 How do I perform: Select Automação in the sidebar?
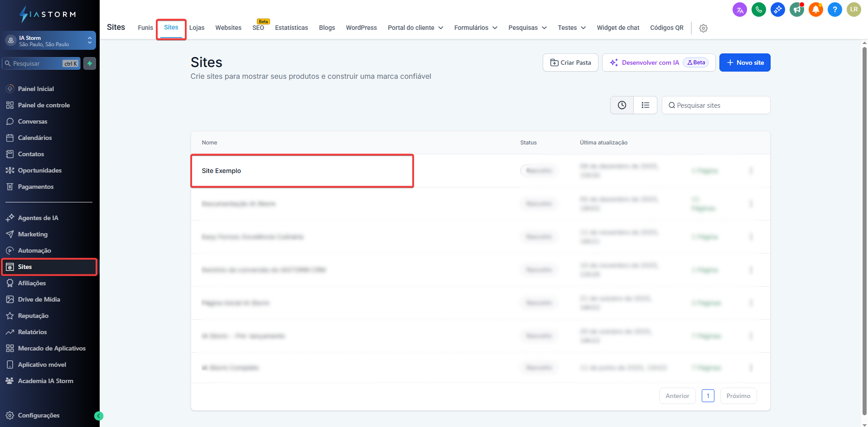pyautogui.click(x=34, y=250)
